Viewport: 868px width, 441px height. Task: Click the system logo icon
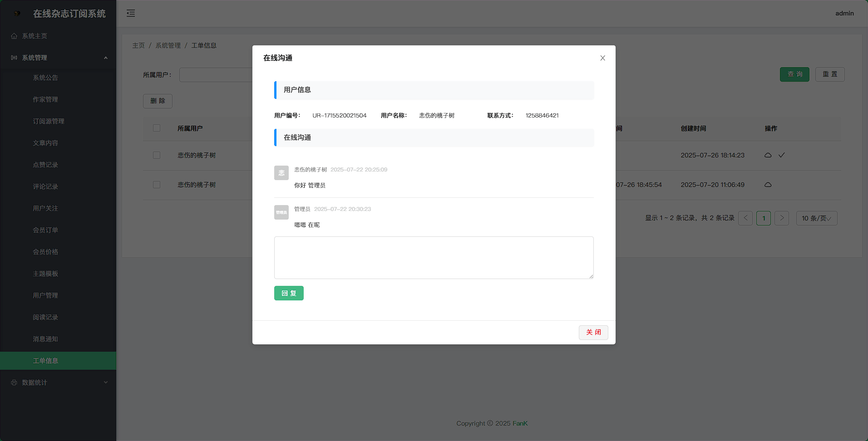click(x=17, y=14)
